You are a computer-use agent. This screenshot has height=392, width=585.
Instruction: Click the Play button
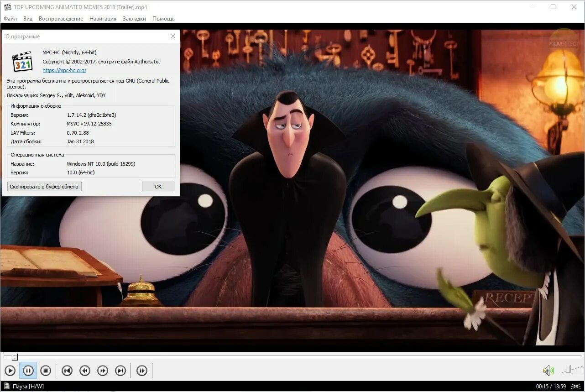10,371
